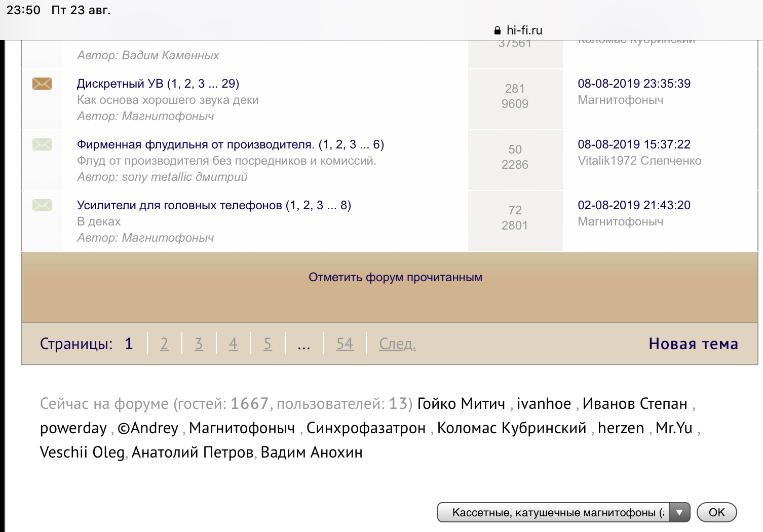Click envelope icon beside Фирменная флудильня topic
Viewport: 763px width, 532px height.
coord(42,144)
